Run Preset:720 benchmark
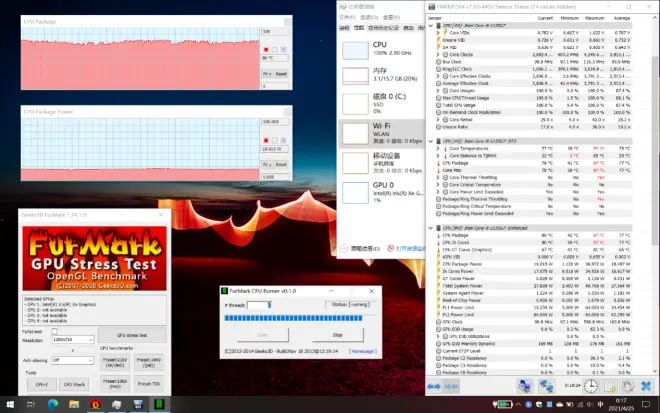Screen dimensions: 660x413 click(149, 384)
